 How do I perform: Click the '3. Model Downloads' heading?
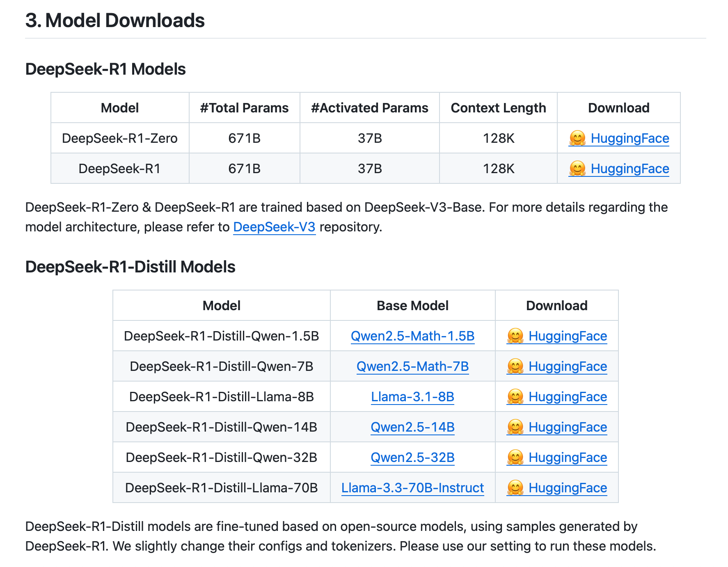(x=115, y=21)
